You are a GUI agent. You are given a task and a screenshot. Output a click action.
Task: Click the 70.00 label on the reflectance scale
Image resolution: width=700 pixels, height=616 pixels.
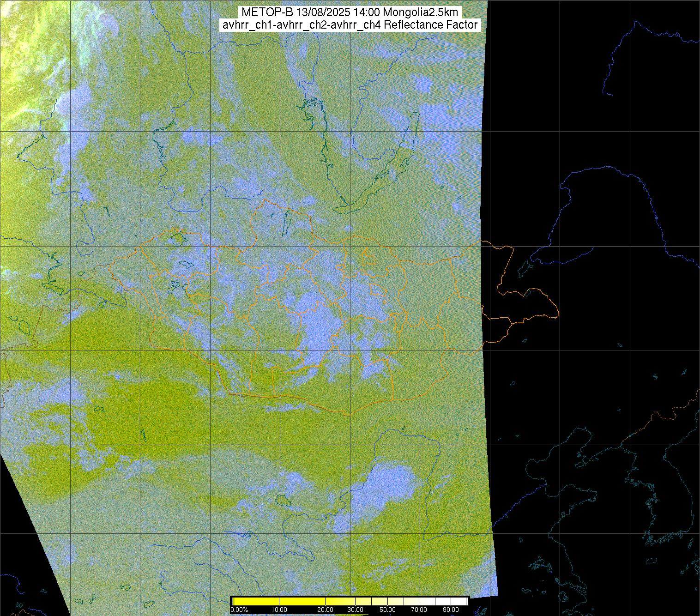pyautogui.click(x=420, y=610)
